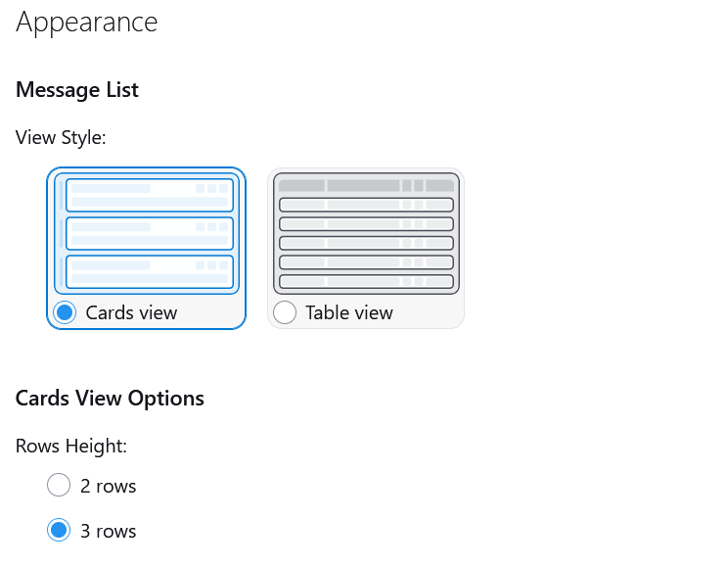Screen dimensions: 728x568
Task: Click the "2 rows" text label
Action: point(108,486)
